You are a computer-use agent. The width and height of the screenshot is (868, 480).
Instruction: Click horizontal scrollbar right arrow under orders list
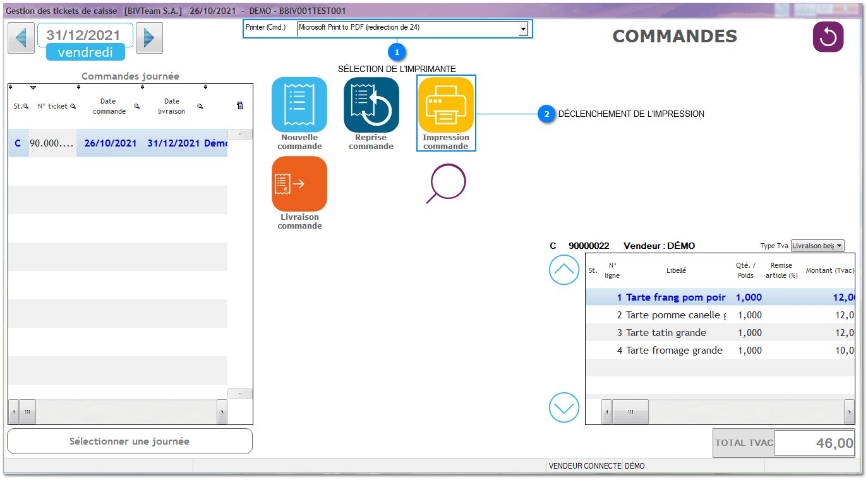222,412
